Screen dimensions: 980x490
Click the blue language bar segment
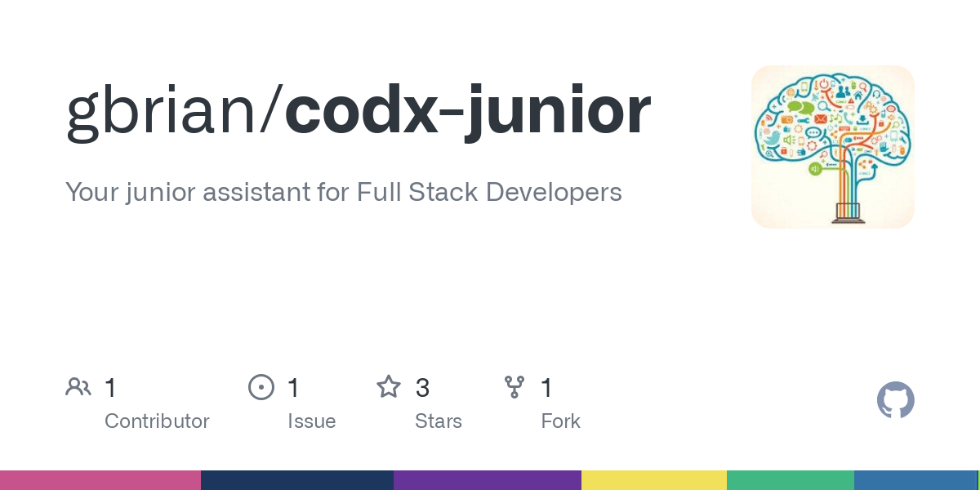[x=915, y=480]
